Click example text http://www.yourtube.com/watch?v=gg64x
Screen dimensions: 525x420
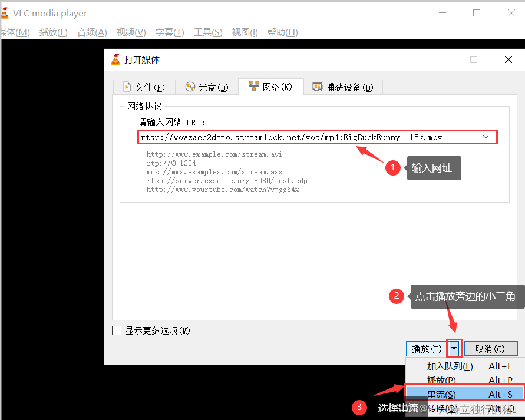point(223,190)
